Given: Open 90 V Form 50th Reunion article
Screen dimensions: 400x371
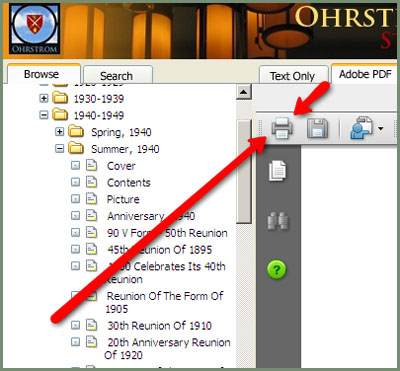Looking at the screenshot, I should point(167,233).
